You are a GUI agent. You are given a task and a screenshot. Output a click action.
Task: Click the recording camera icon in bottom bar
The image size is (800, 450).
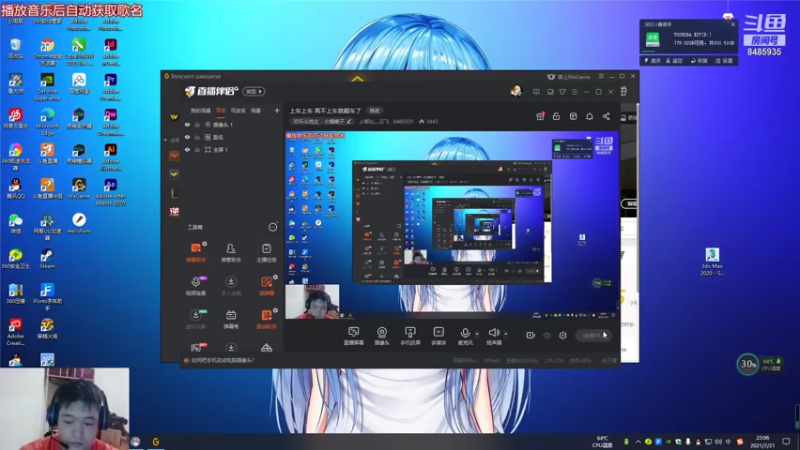(531, 335)
